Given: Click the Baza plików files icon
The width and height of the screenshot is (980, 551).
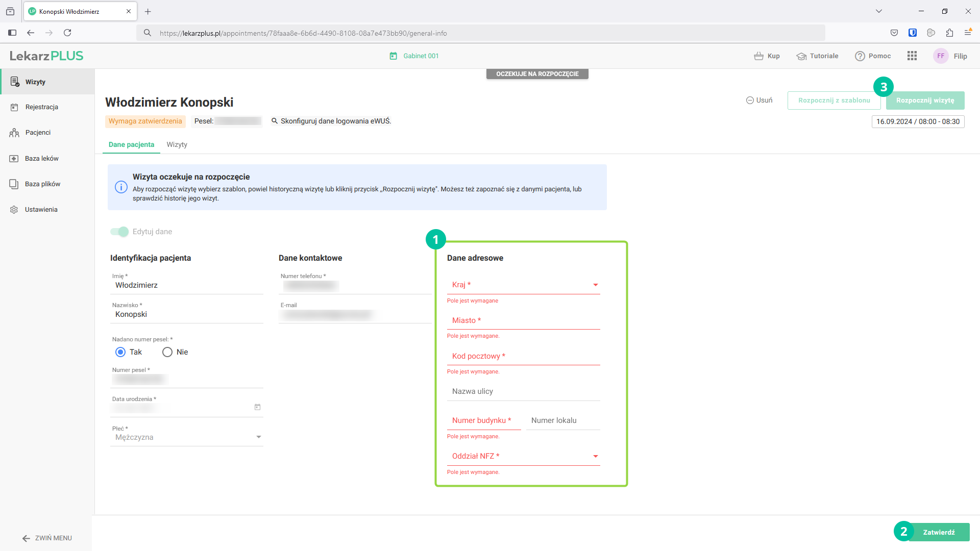Looking at the screenshot, I should point(14,184).
